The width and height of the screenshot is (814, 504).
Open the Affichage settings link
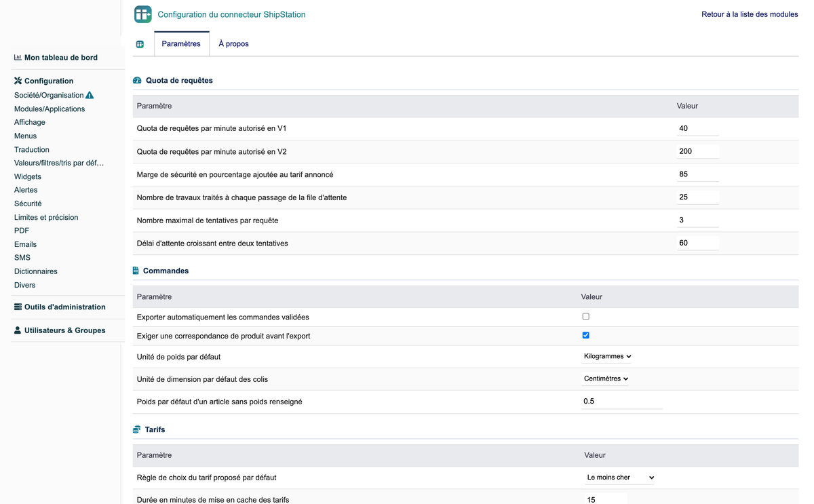(30, 122)
